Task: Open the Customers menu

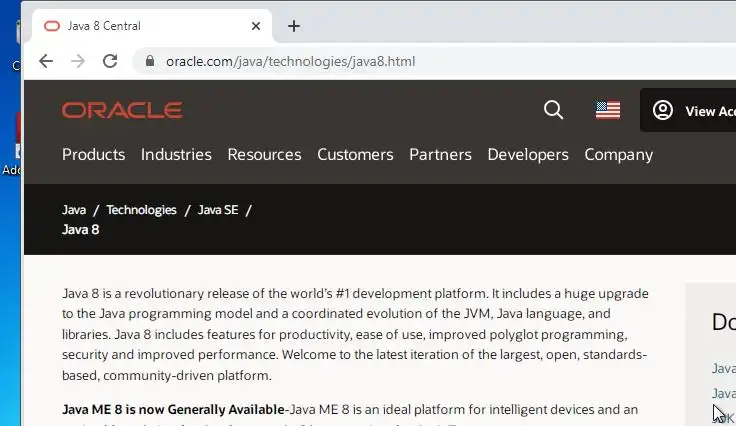Action: (355, 155)
